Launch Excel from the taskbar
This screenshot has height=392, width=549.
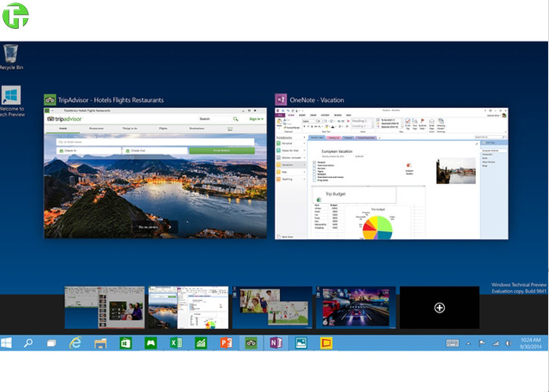[x=176, y=343]
